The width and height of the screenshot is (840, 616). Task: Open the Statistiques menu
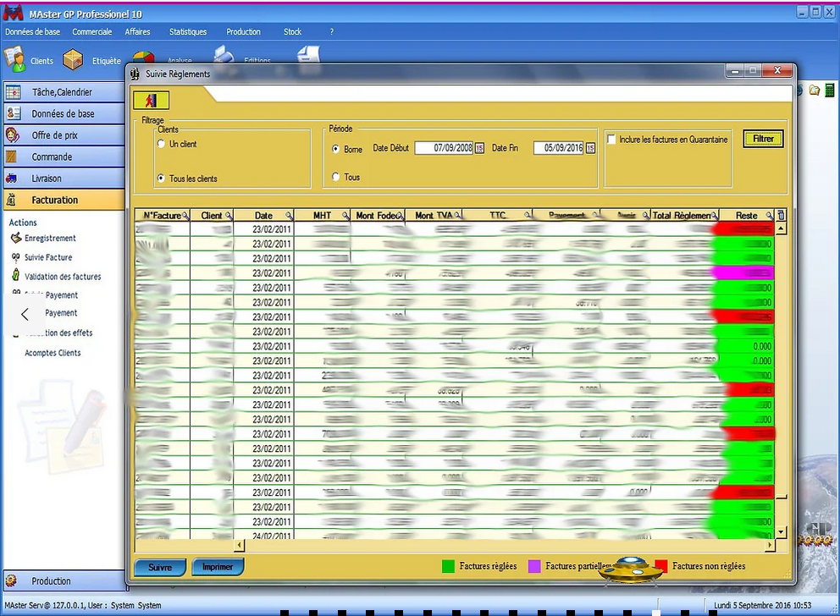188,32
